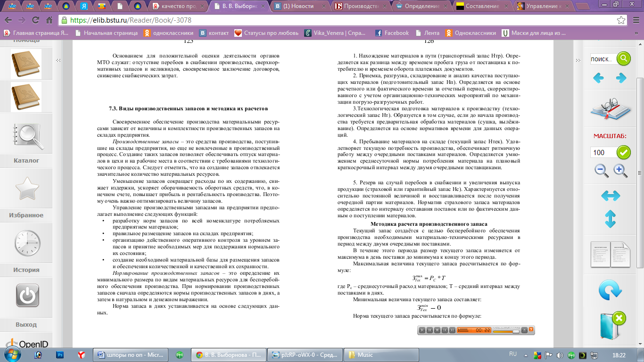Click the Выход power button icon
Screen dimensions: 644x362
[x=27, y=296]
